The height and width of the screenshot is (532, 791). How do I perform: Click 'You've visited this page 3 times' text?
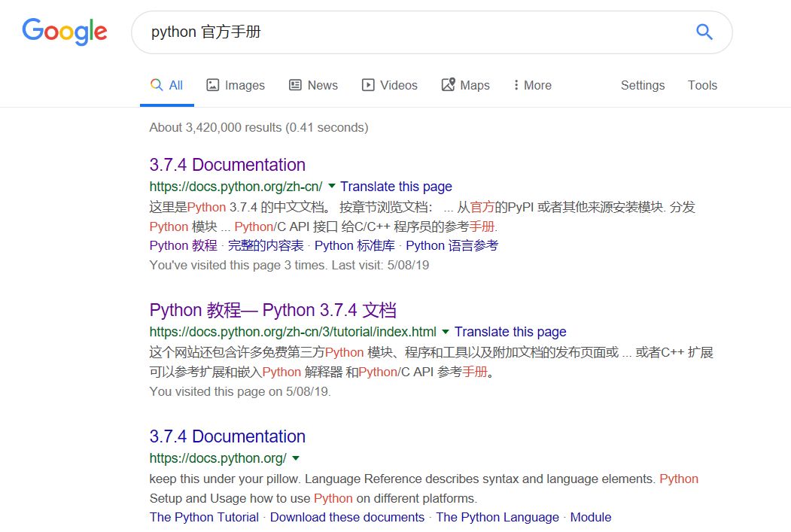pyautogui.click(x=289, y=265)
